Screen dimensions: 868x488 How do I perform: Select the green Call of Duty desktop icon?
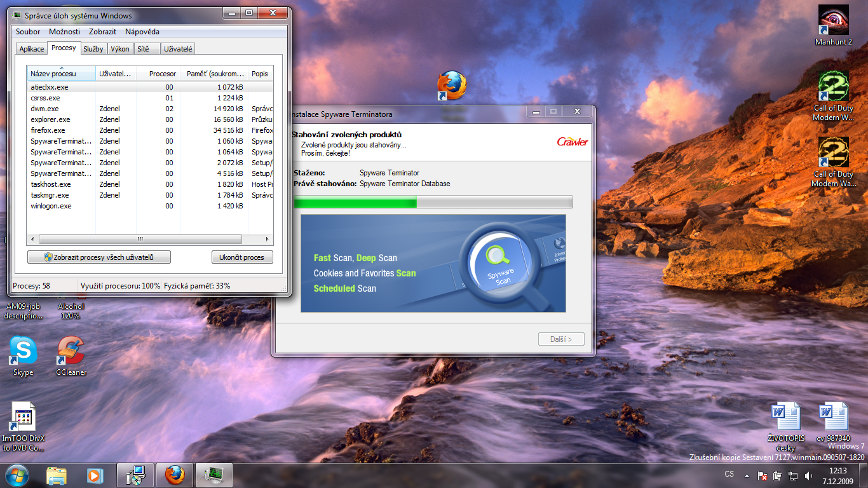tap(833, 95)
